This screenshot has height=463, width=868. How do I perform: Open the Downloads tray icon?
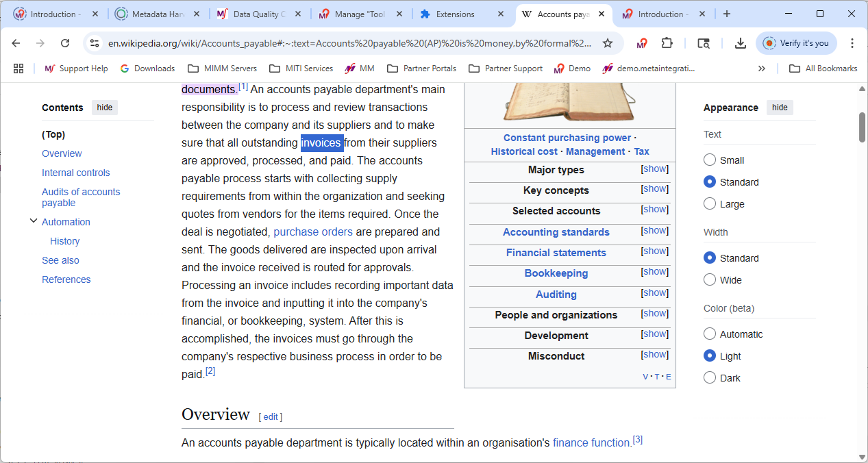coord(740,43)
